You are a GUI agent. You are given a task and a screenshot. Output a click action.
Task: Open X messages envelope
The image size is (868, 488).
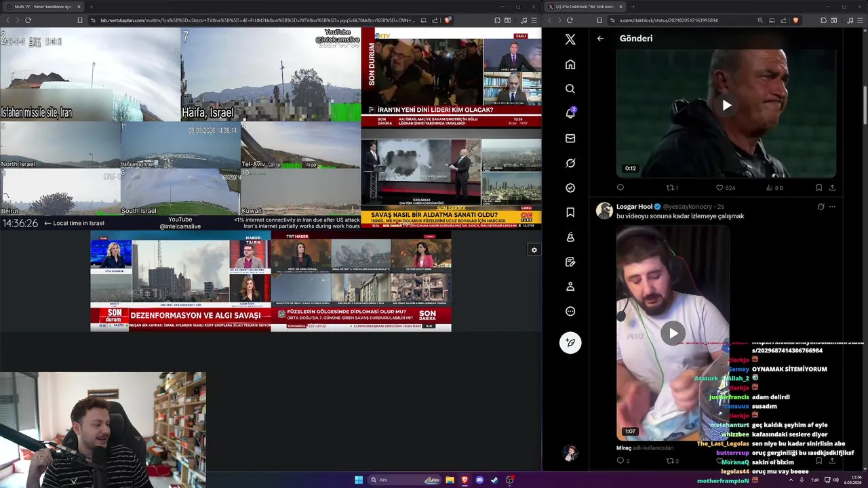click(x=570, y=138)
